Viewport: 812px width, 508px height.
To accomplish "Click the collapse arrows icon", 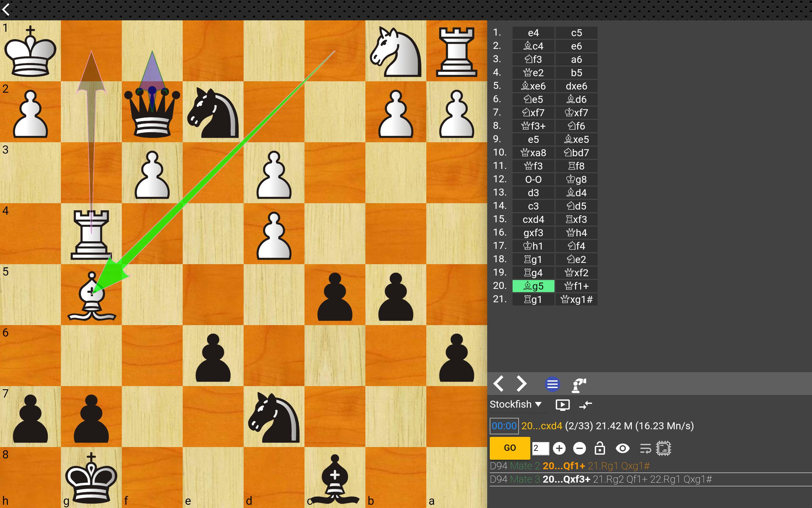I will point(586,405).
